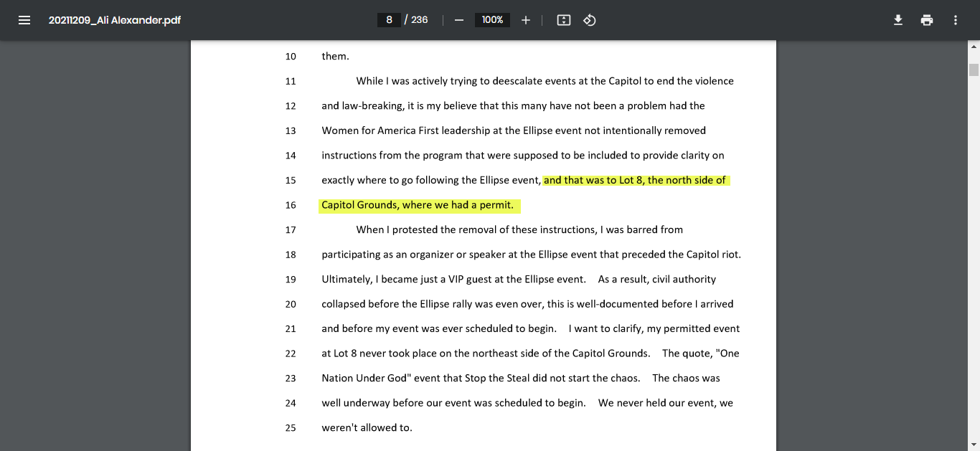Click the text 'weren't allowed to.'
The image size is (980, 451).
[x=367, y=427]
